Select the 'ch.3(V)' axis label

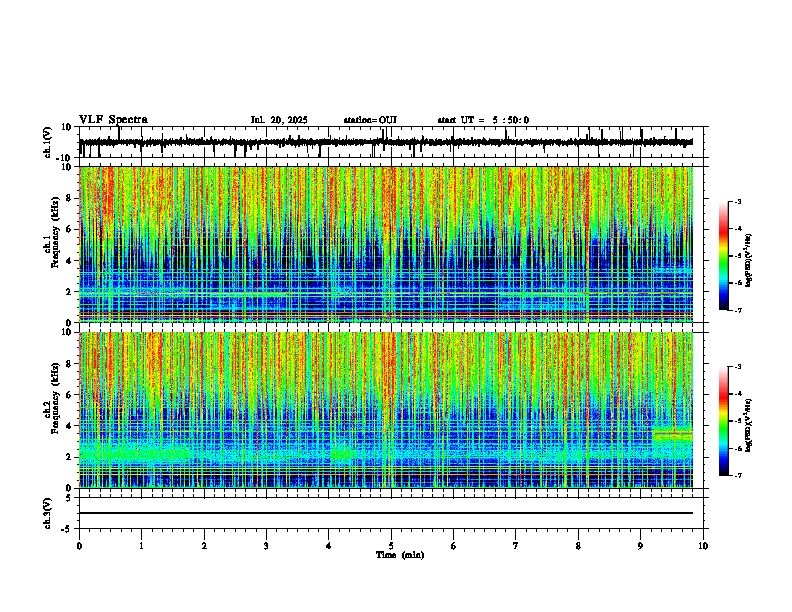tap(48, 513)
